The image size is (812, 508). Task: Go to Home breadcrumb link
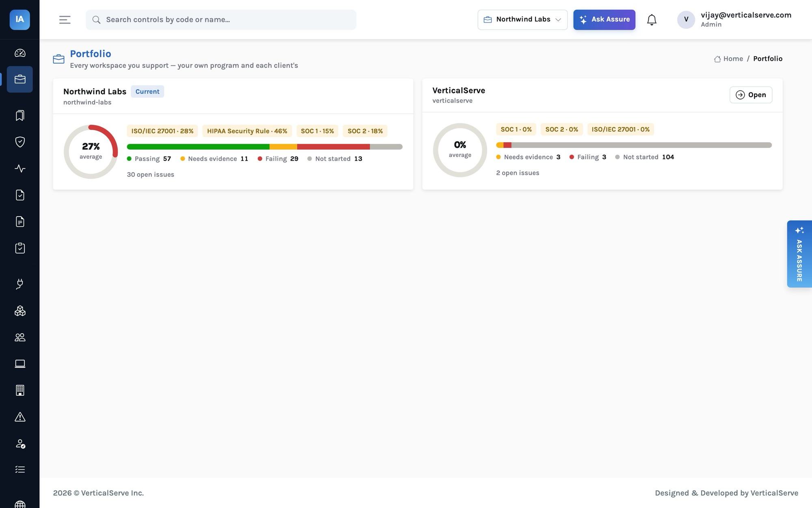pos(728,59)
